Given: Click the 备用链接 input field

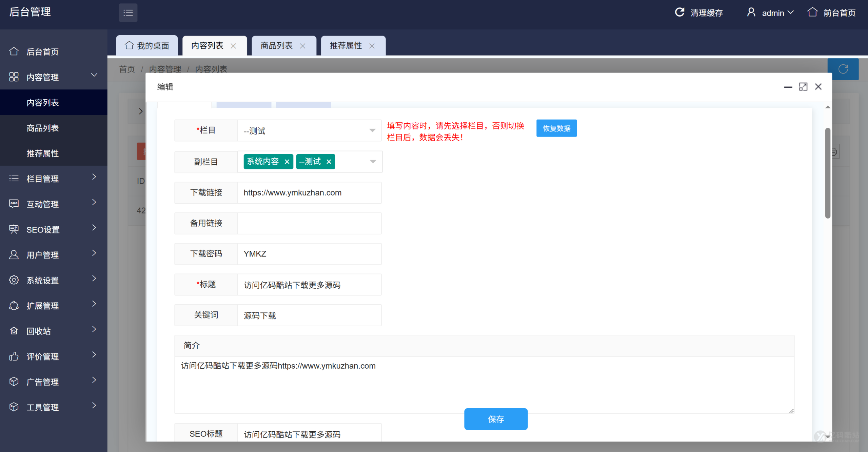Looking at the screenshot, I should click(309, 223).
